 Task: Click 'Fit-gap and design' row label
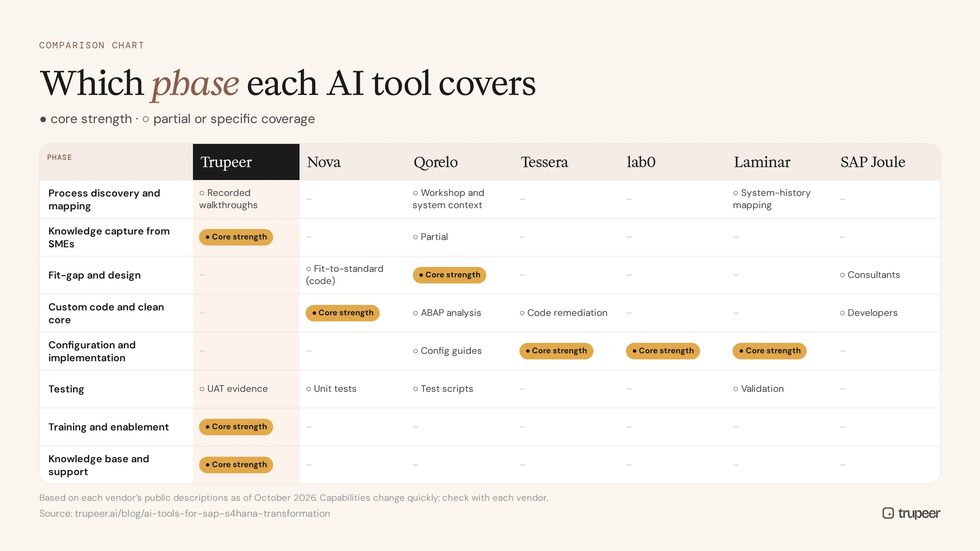(94, 275)
